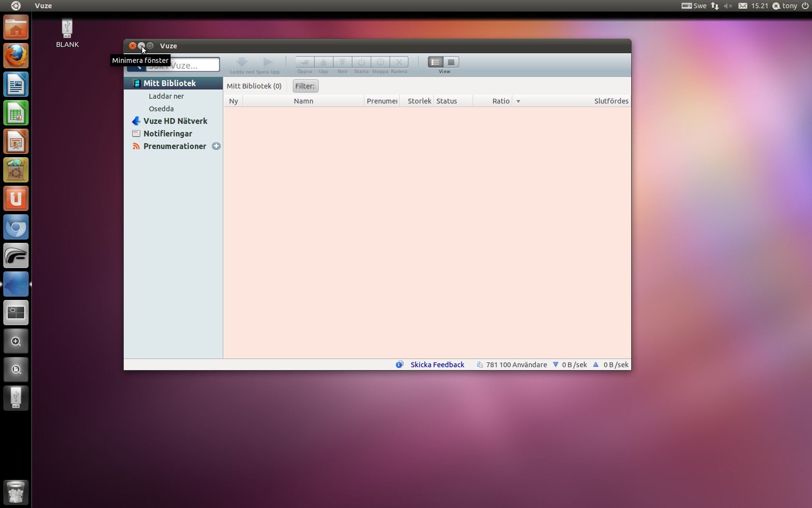Viewport: 812px width, 508px height.
Task: Launch LibreOffice Writer from the launcher
Action: 16,85
